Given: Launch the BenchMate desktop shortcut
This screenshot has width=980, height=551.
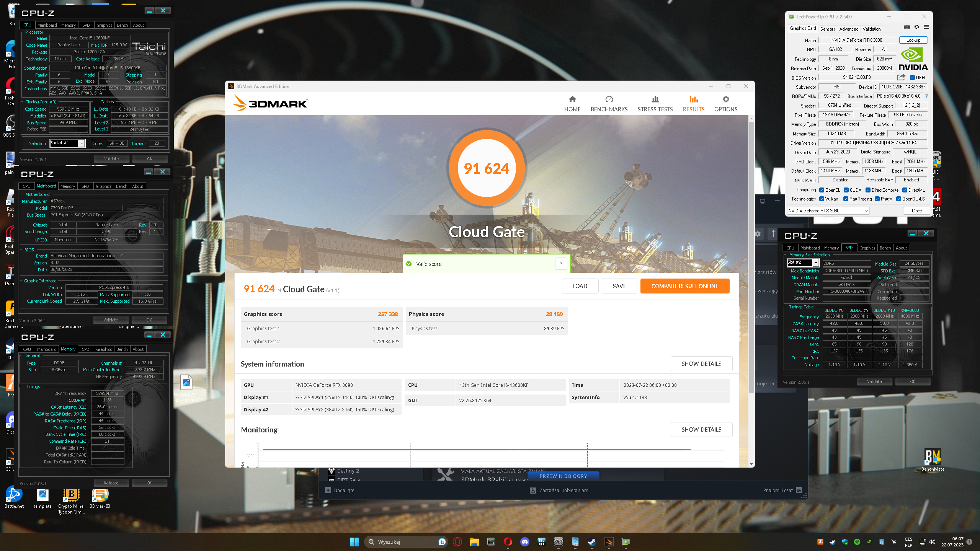Looking at the screenshot, I should [x=933, y=460].
